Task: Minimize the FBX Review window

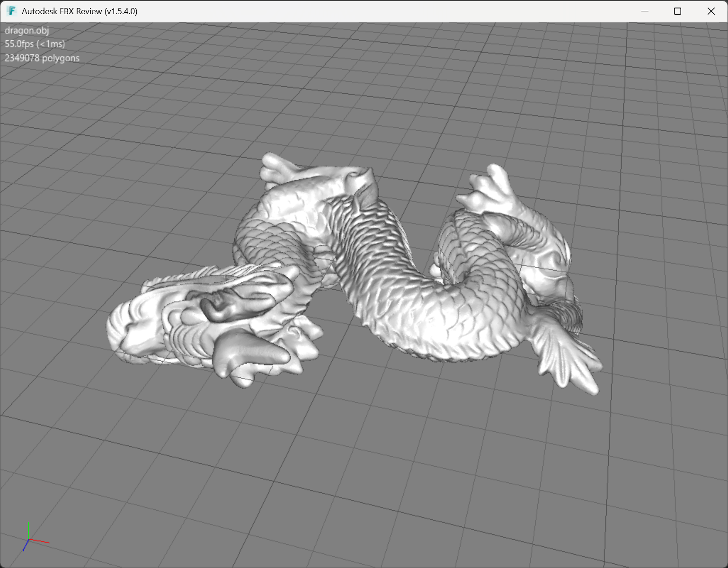Action: [x=645, y=11]
